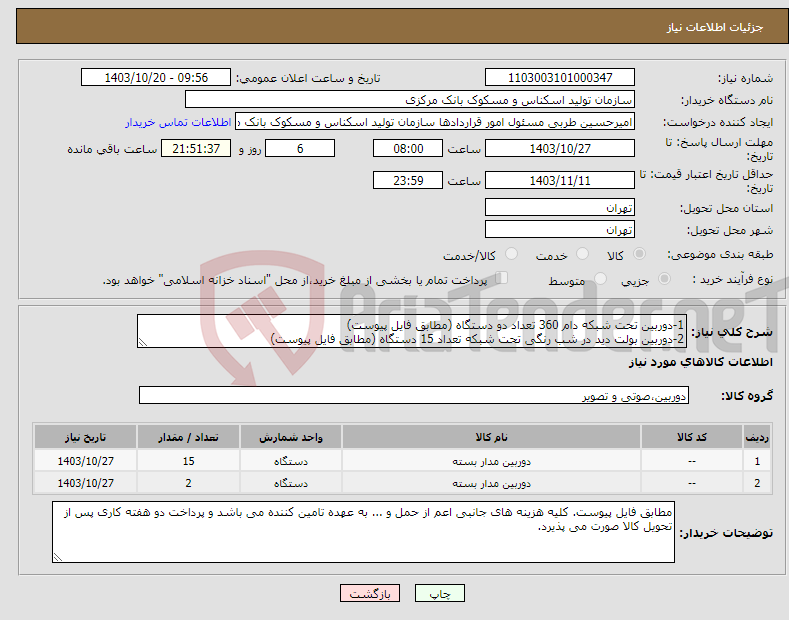
Task: Click the شماره نیاز label
Action: (x=745, y=78)
